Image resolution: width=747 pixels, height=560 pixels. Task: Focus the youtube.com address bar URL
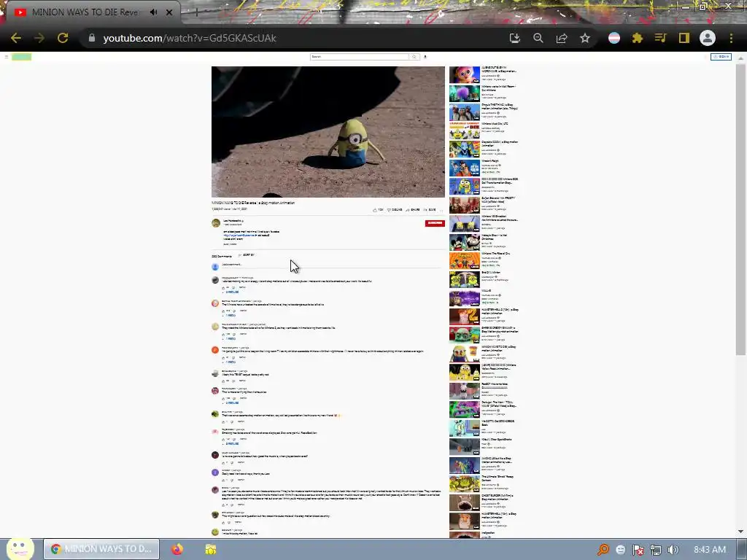[190, 38]
